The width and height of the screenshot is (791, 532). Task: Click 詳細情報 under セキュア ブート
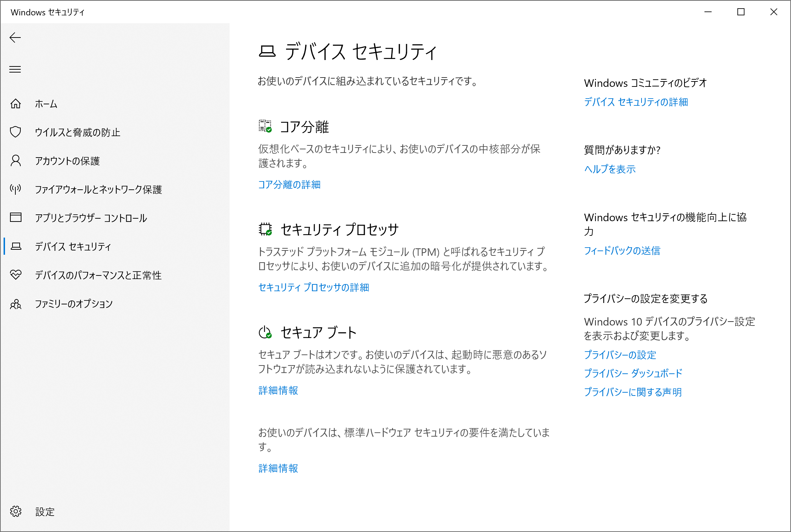278,391
